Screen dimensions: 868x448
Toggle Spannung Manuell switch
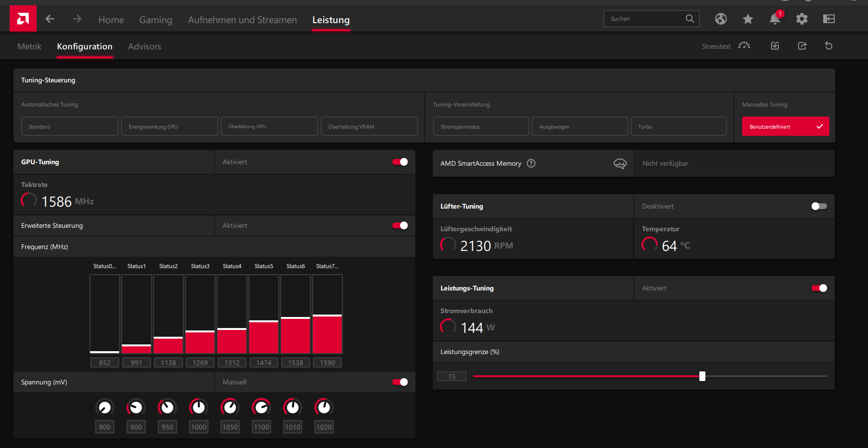(400, 382)
